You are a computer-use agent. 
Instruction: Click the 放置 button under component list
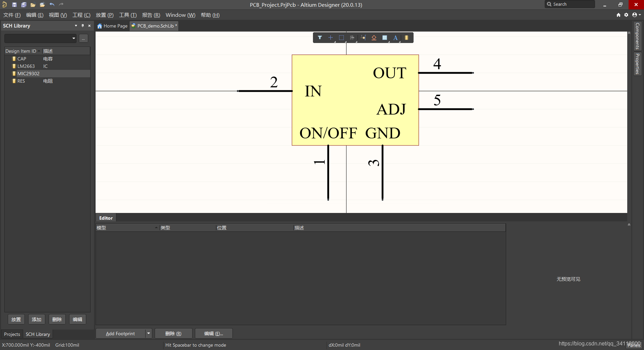coord(16,319)
